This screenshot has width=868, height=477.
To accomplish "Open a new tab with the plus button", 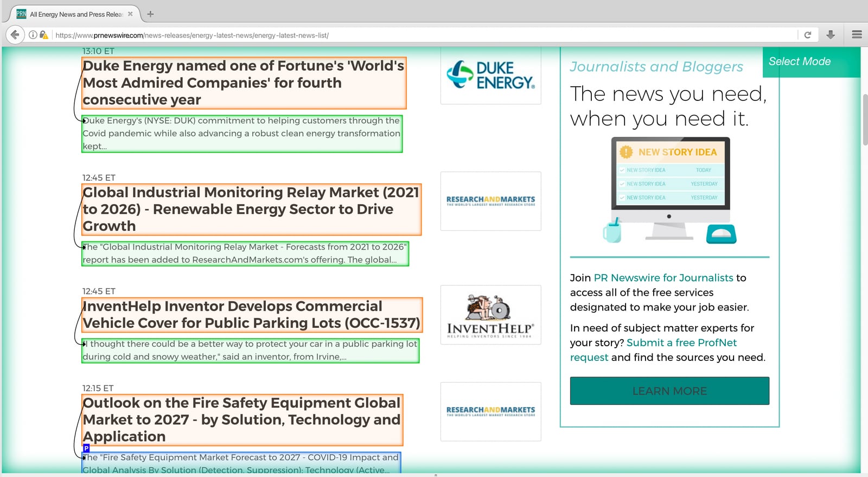I will 150,14.
